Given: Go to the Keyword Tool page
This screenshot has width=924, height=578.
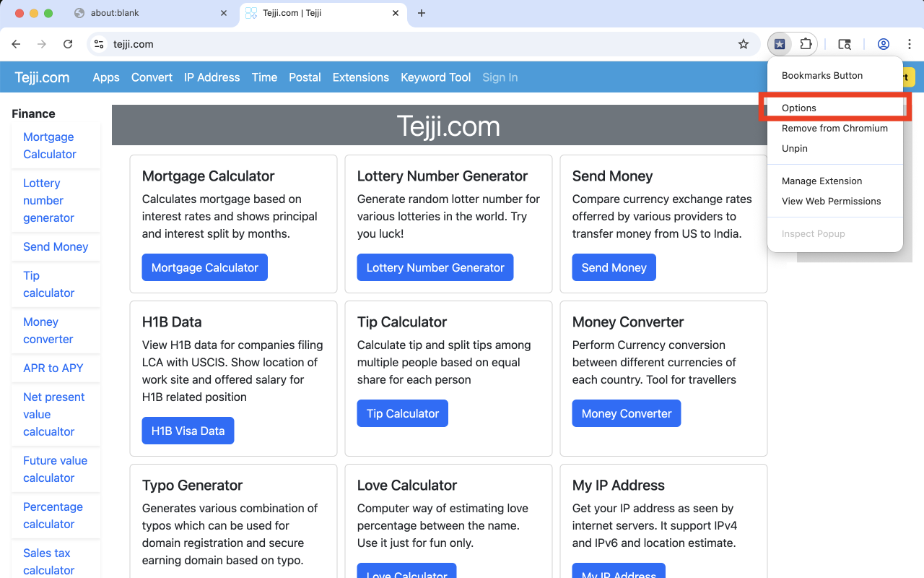Looking at the screenshot, I should point(435,77).
